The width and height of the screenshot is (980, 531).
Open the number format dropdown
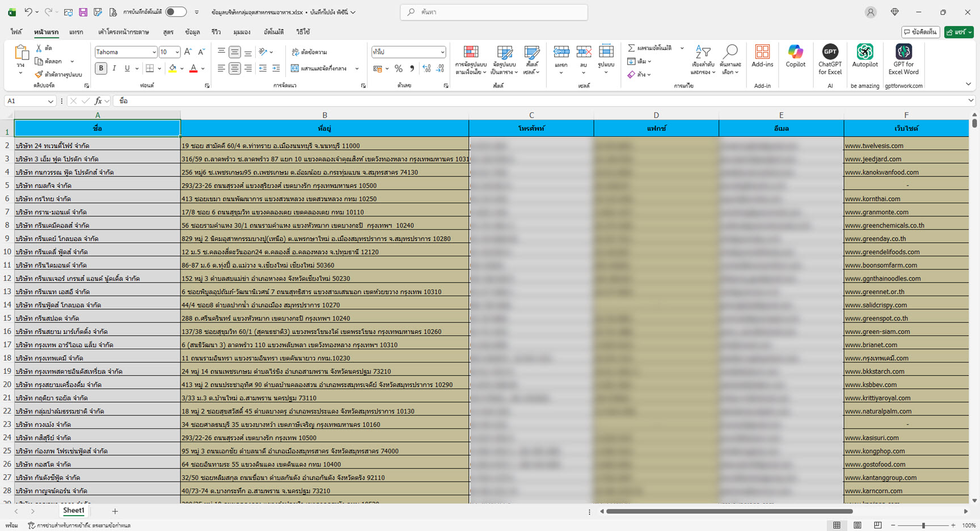point(442,52)
